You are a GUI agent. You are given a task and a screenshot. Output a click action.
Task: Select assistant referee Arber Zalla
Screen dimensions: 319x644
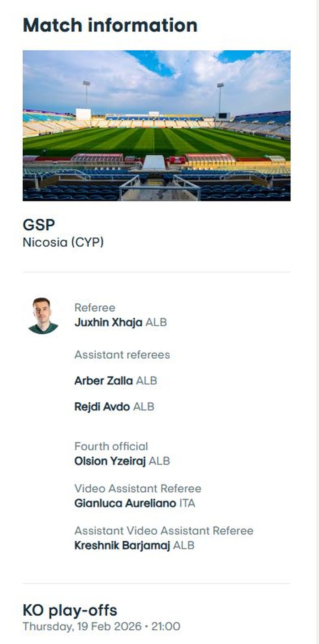pos(103,381)
